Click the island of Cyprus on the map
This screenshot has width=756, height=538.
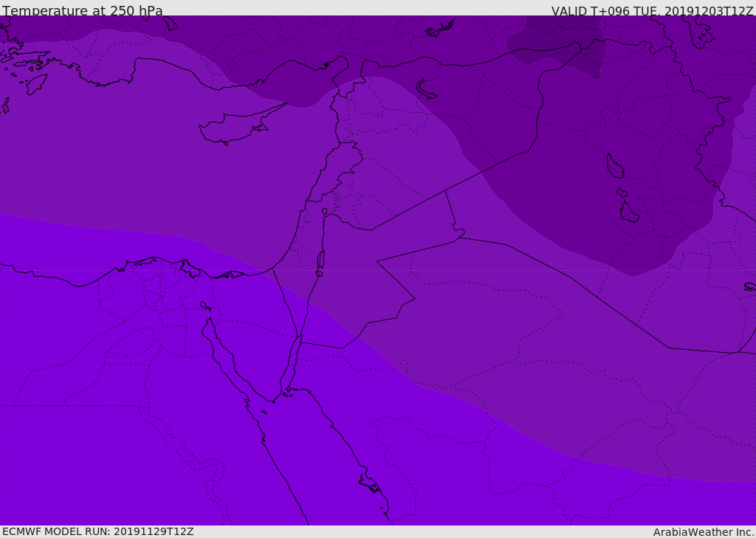pos(236,127)
